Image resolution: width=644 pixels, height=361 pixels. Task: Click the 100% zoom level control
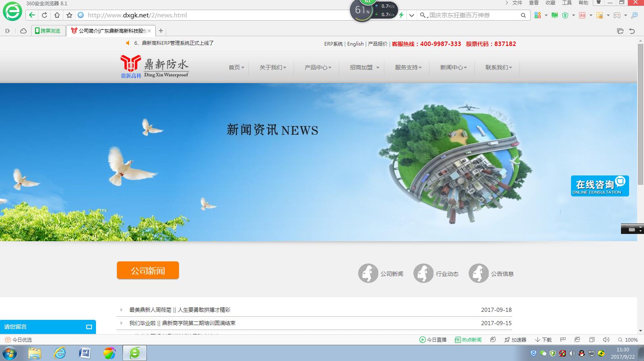(x=628, y=340)
